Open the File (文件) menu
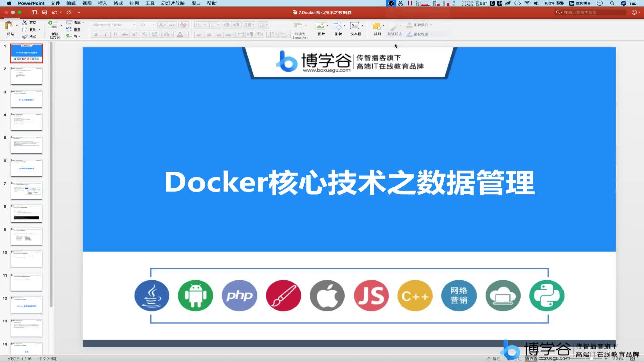644x362 pixels. click(x=55, y=3)
